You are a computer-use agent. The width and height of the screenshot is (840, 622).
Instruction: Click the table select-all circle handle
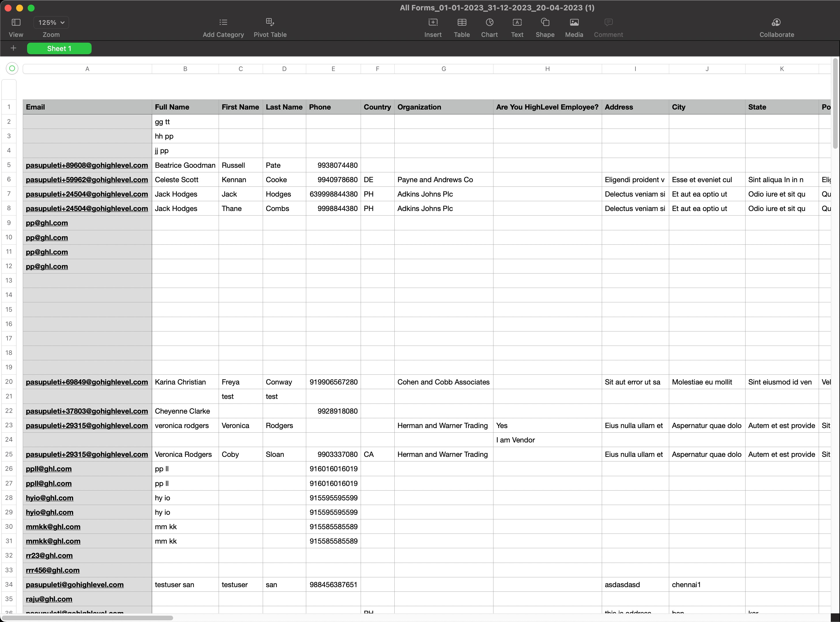point(12,69)
